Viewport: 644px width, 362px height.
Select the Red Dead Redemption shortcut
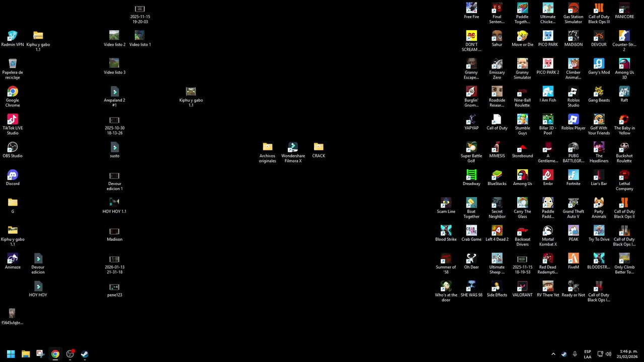point(548,263)
